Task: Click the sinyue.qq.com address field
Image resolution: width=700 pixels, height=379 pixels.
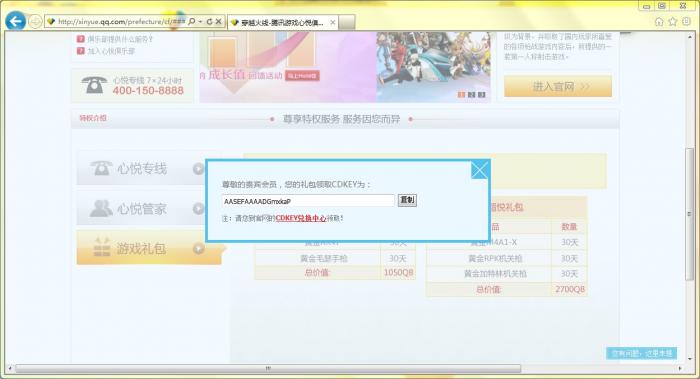Action: point(121,21)
